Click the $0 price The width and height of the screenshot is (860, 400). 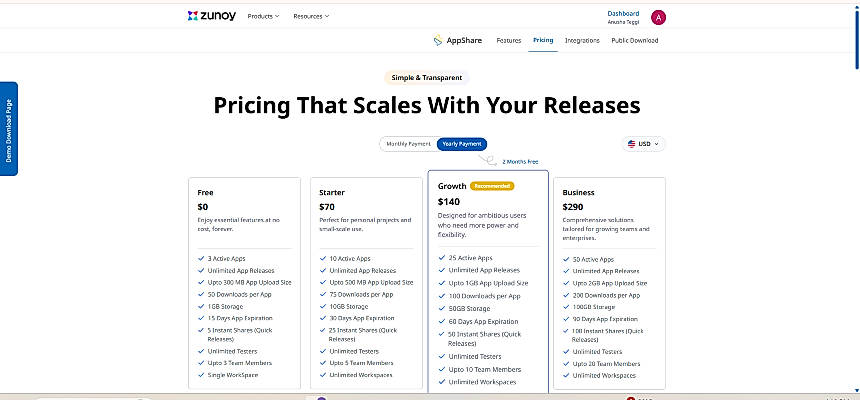click(x=202, y=207)
